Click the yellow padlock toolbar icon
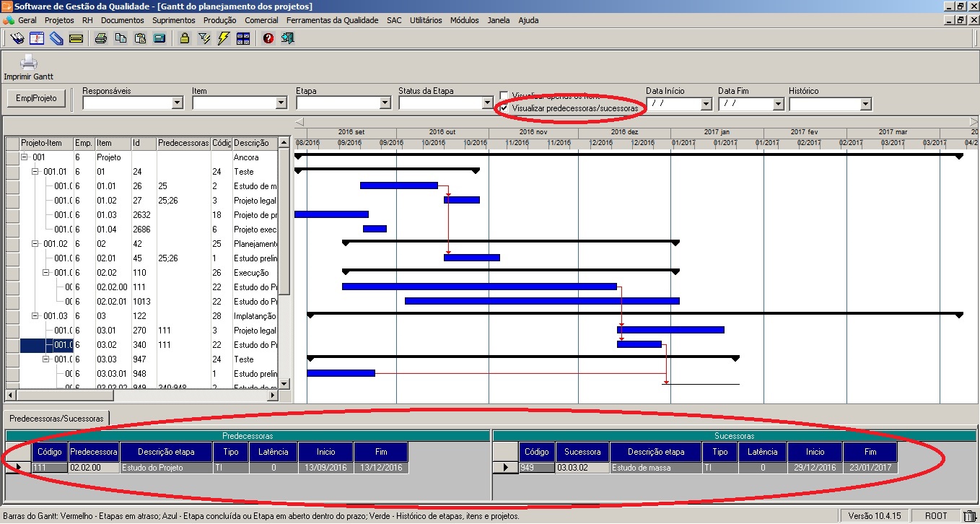This screenshot has width=980, height=524. tap(185, 38)
